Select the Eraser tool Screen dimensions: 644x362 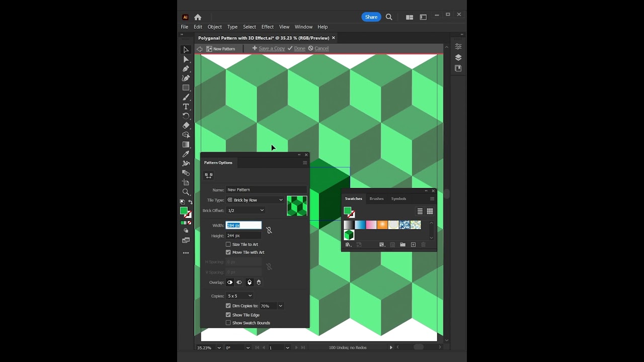point(186,126)
